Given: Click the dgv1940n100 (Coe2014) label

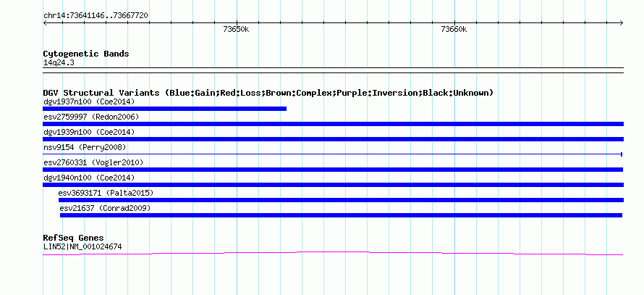Looking at the screenshot, I should (x=89, y=178).
